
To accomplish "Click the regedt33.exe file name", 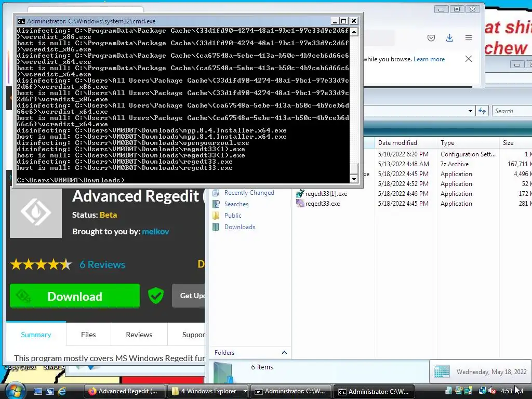I will point(322,204).
